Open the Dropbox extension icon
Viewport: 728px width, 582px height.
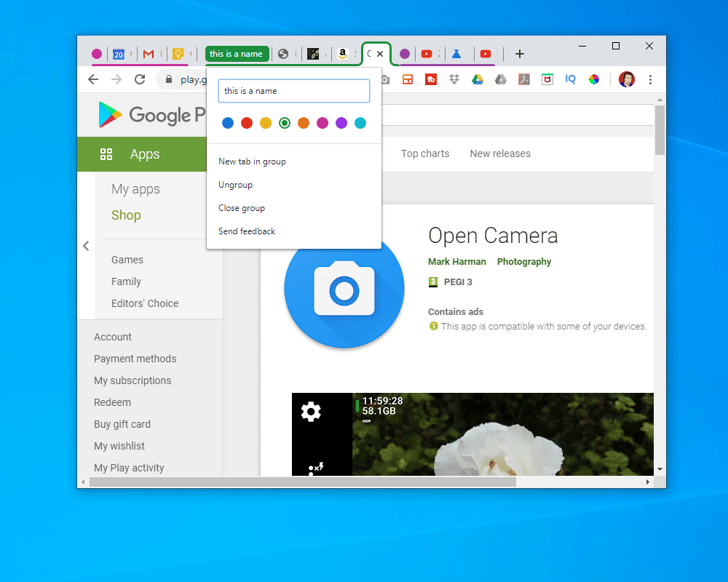coord(455,80)
